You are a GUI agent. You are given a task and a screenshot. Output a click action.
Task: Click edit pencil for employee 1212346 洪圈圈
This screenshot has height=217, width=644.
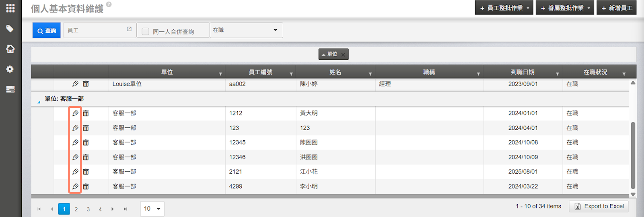[75, 157]
